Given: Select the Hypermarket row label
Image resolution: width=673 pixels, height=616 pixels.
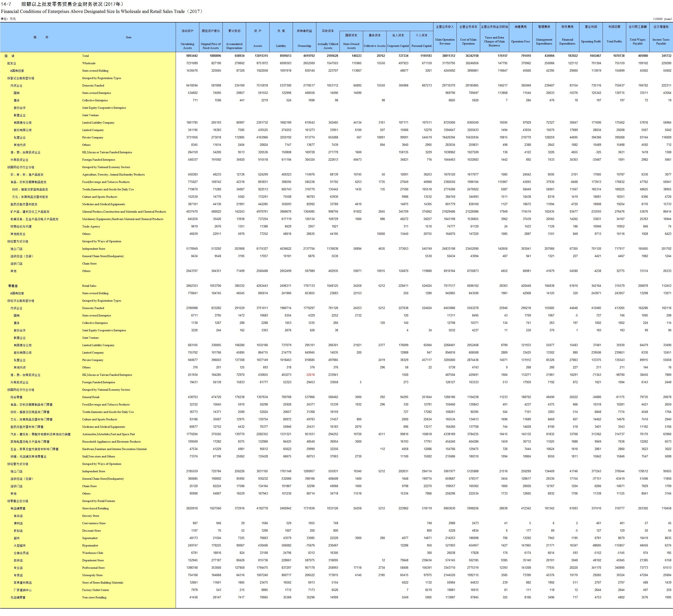Looking at the screenshot, I should (x=90, y=546).
